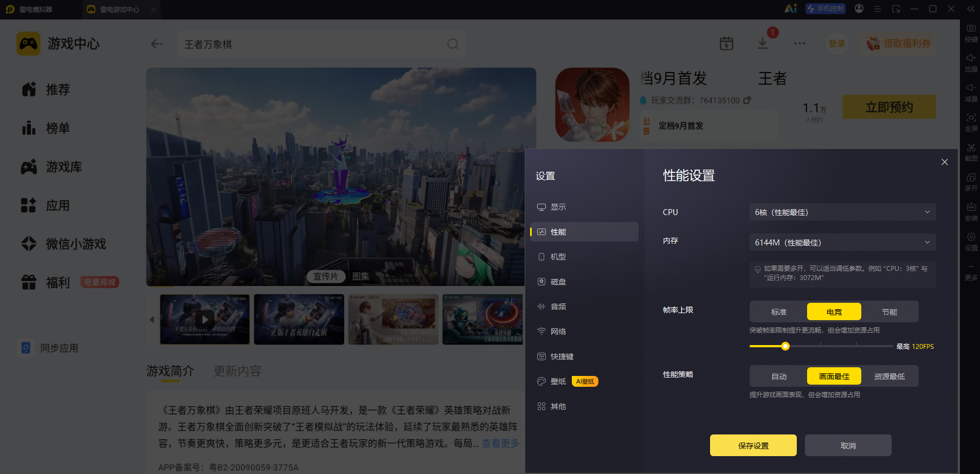Select the 节能 frame rate option
Screen dimensions: 980x474
pyautogui.click(x=889, y=312)
